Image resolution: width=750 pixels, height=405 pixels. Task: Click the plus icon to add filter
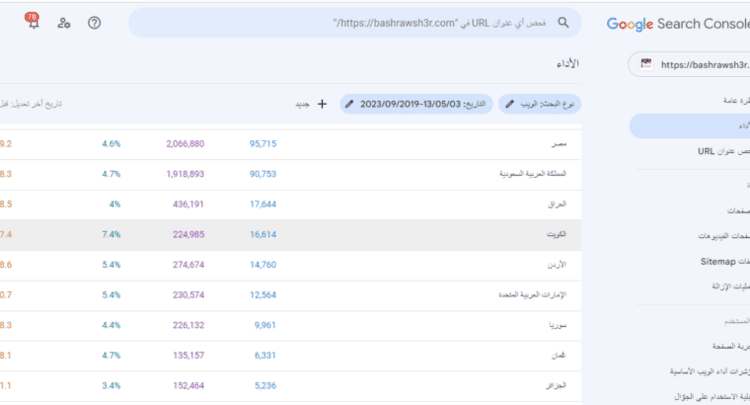[x=322, y=104]
